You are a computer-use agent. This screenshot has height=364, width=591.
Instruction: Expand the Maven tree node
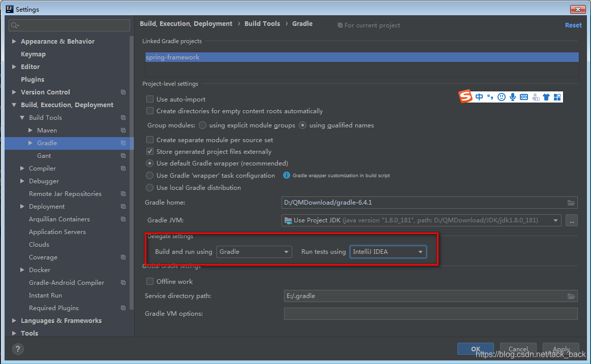30,130
